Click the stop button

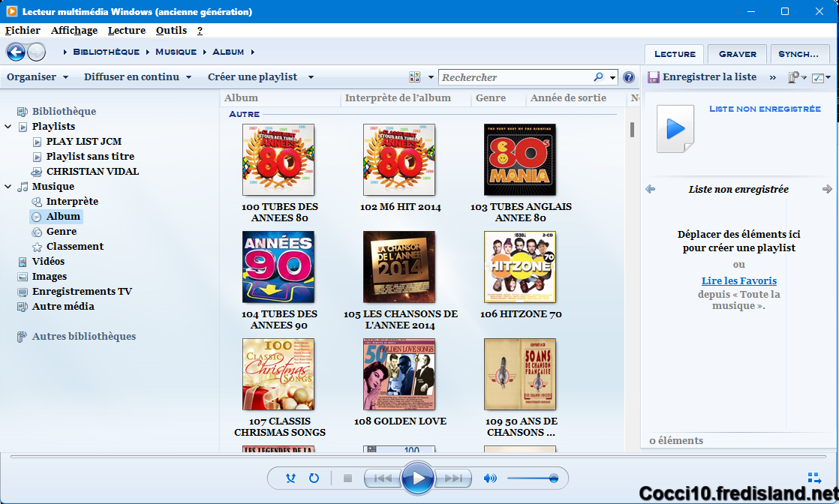tap(347, 478)
